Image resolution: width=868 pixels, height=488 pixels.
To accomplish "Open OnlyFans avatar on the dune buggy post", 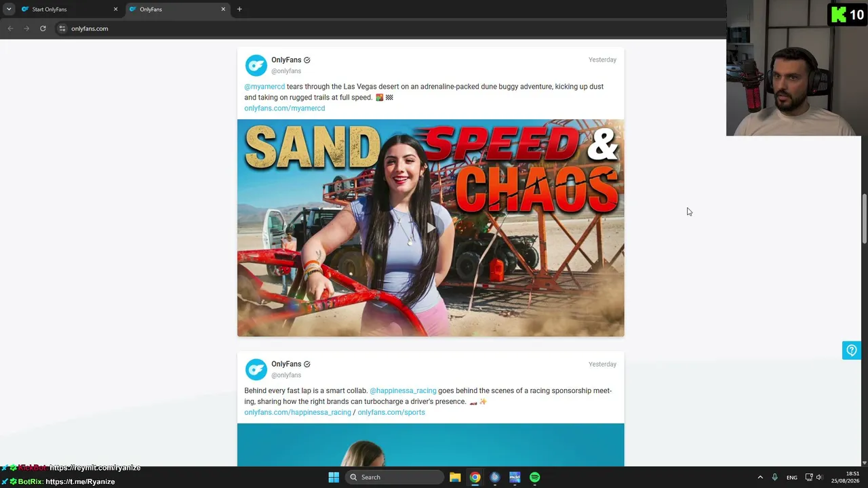I will (x=256, y=65).
